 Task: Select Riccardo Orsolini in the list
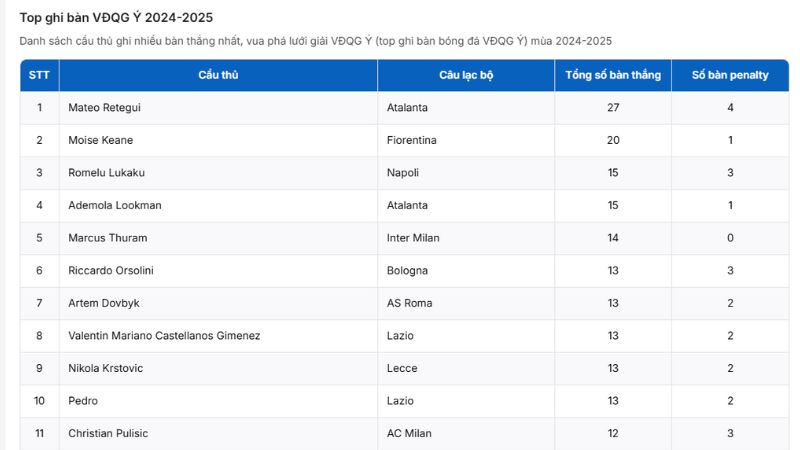pyautogui.click(x=110, y=270)
